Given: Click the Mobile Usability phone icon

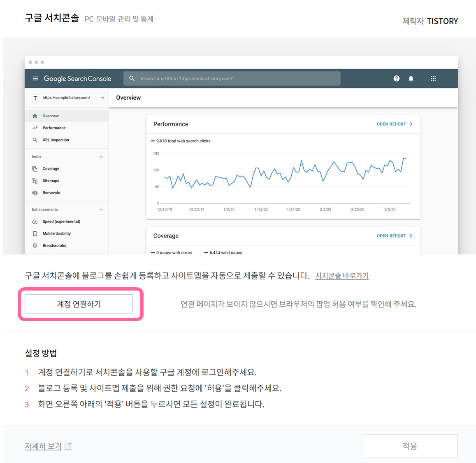Looking at the screenshot, I should 35,233.
